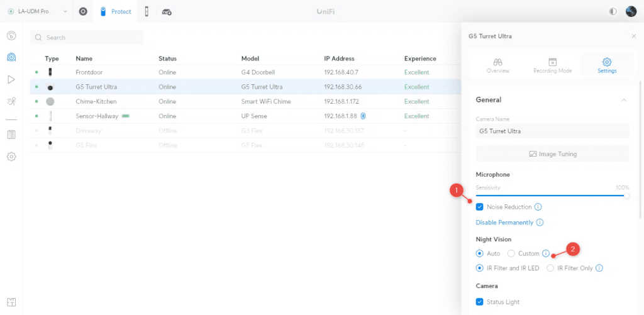644x315 pixels.
Task: Uncheck the Noise Reduction checkbox
Action: (480, 207)
